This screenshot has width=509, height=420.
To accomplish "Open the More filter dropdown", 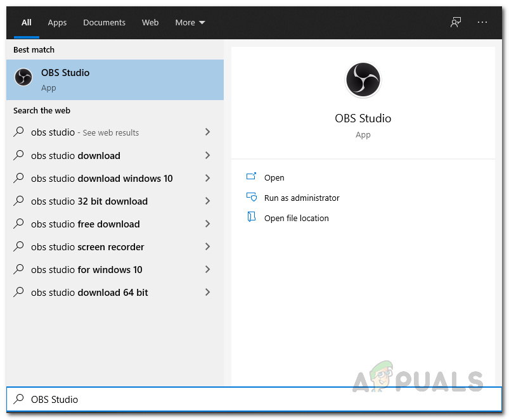I will tap(190, 22).
